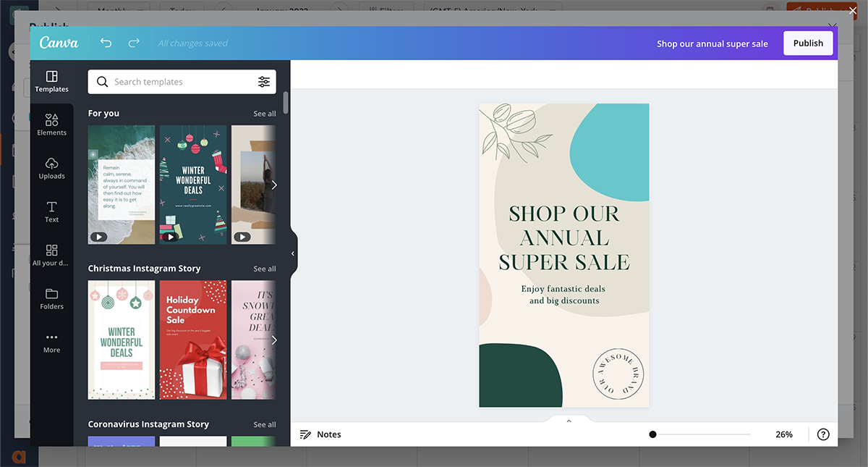Image resolution: width=868 pixels, height=467 pixels.
Task: Open the More options in sidebar
Action: (x=51, y=342)
